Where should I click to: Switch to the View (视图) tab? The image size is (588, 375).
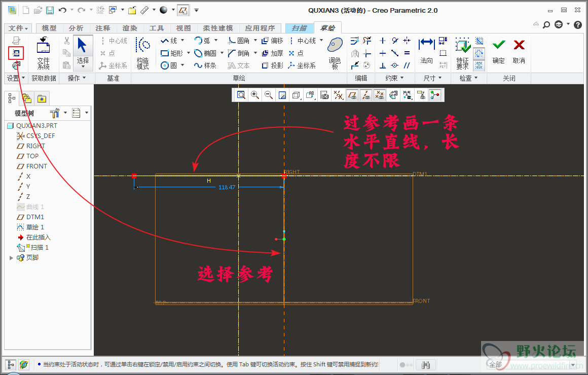(183, 28)
